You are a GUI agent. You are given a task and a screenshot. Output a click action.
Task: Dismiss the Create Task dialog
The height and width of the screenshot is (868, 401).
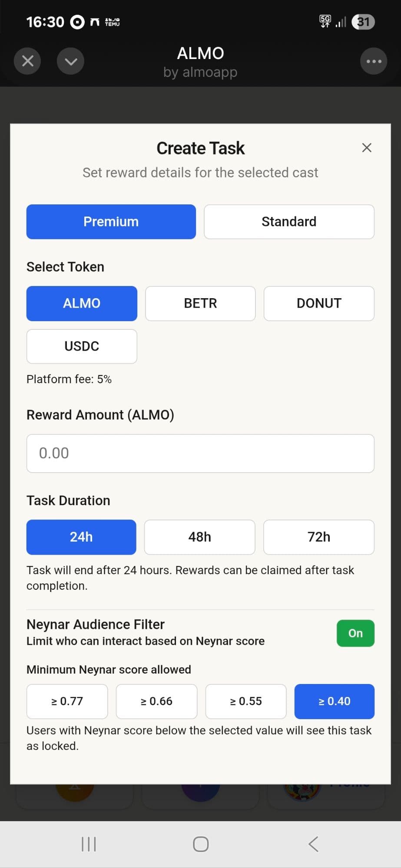click(x=367, y=148)
